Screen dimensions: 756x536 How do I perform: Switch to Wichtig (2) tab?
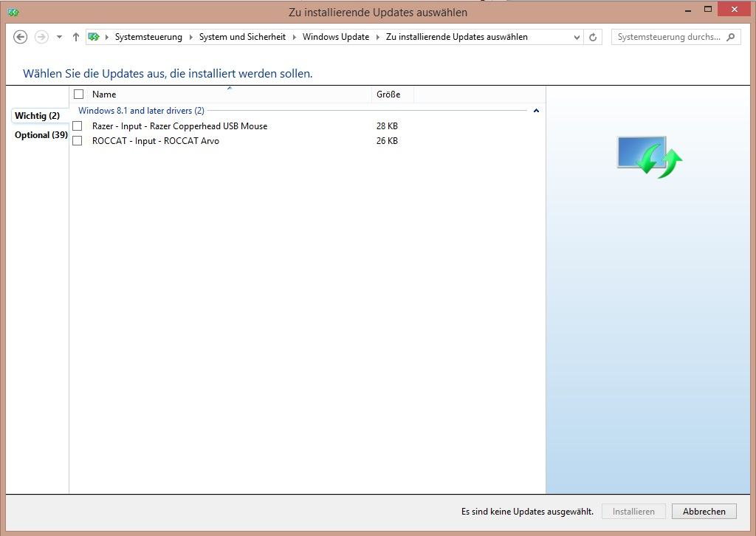38,116
